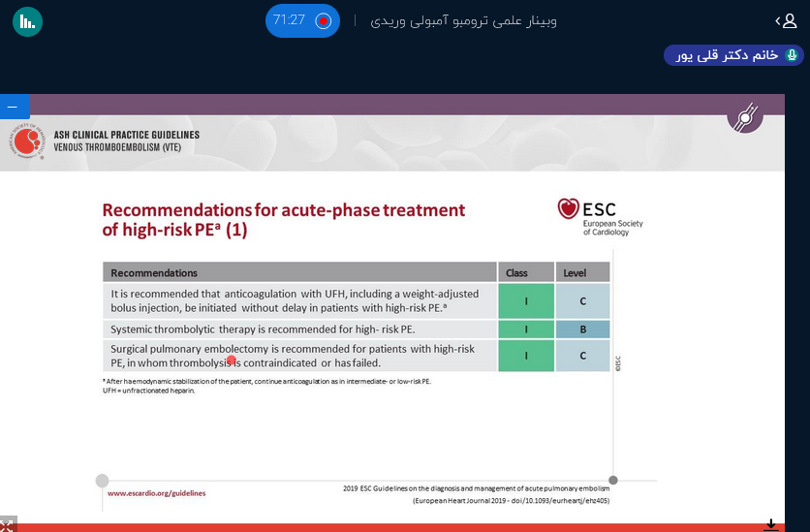This screenshot has width=810, height=532.
Task: Click the purple circular emblem on slide header
Action: [745, 117]
